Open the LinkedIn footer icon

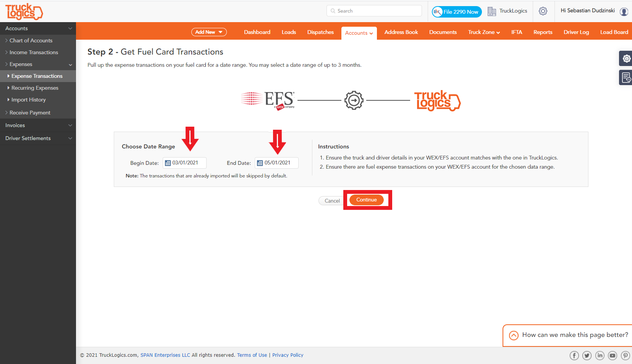pos(600,356)
